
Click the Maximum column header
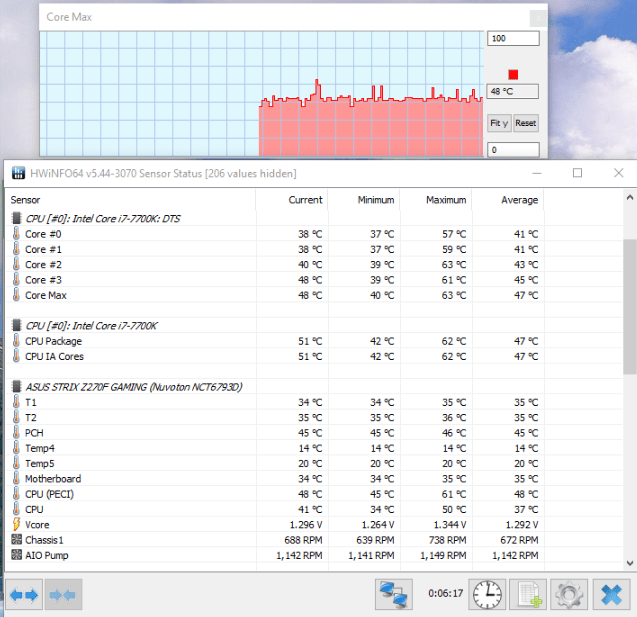436,200
